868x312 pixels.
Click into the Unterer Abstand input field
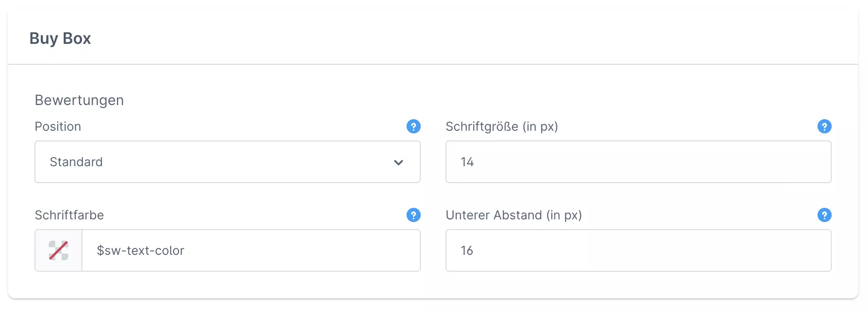(x=638, y=250)
